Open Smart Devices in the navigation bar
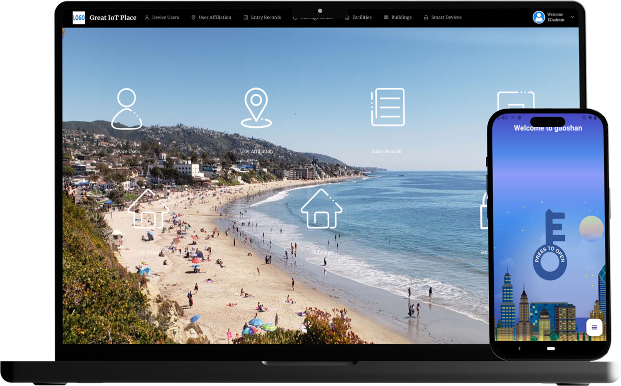This screenshot has width=621, height=386. tap(442, 17)
